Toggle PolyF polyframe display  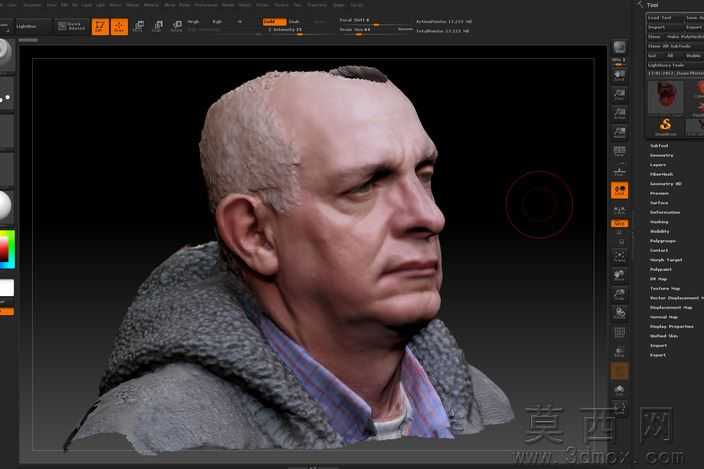[620, 332]
